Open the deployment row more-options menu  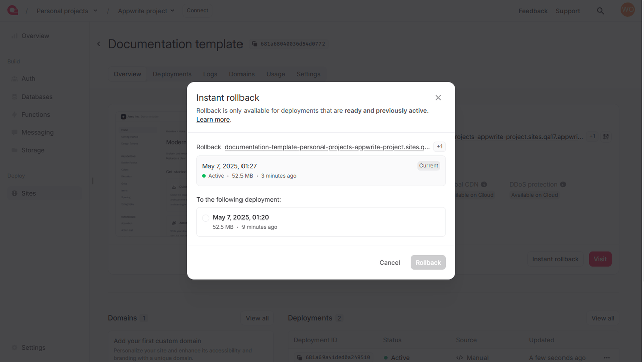coord(607,358)
